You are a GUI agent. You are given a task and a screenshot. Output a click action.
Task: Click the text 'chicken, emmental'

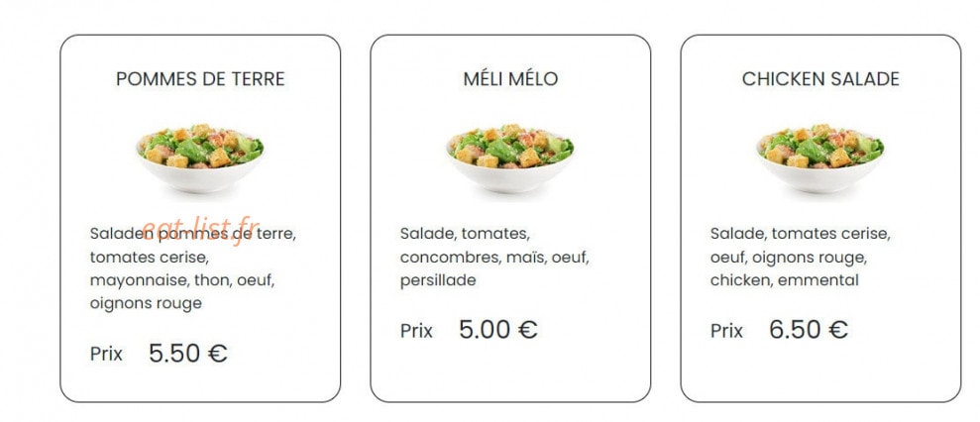pos(785,280)
